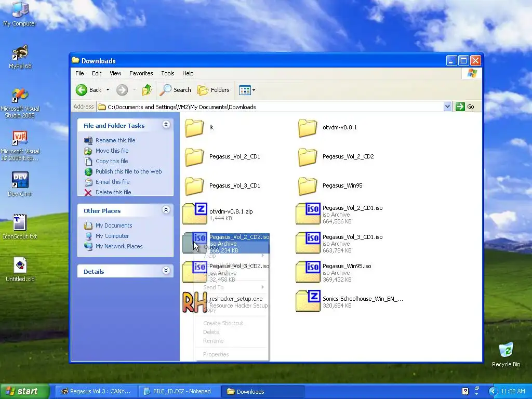Go to My Network Places link
The height and width of the screenshot is (399, 532).
coord(119,246)
